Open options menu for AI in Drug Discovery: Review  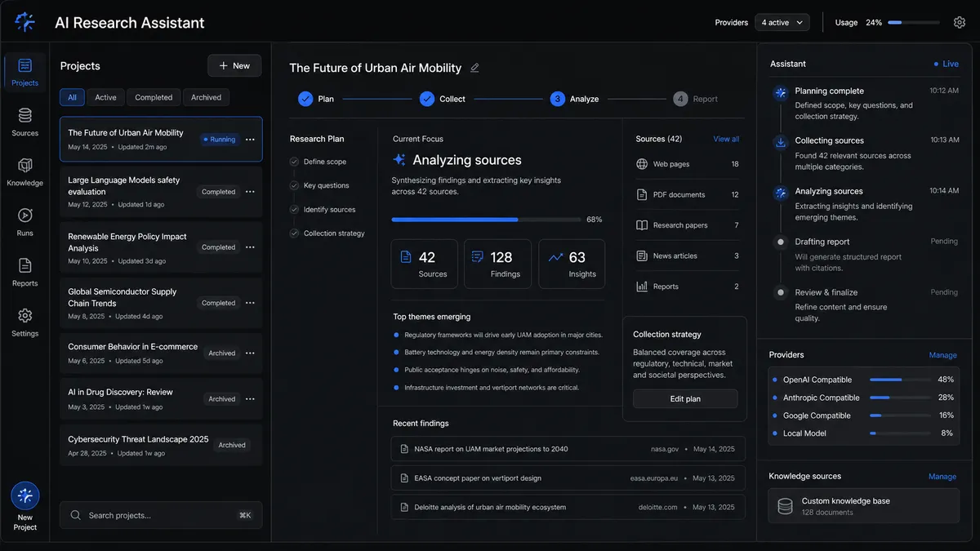[250, 399]
